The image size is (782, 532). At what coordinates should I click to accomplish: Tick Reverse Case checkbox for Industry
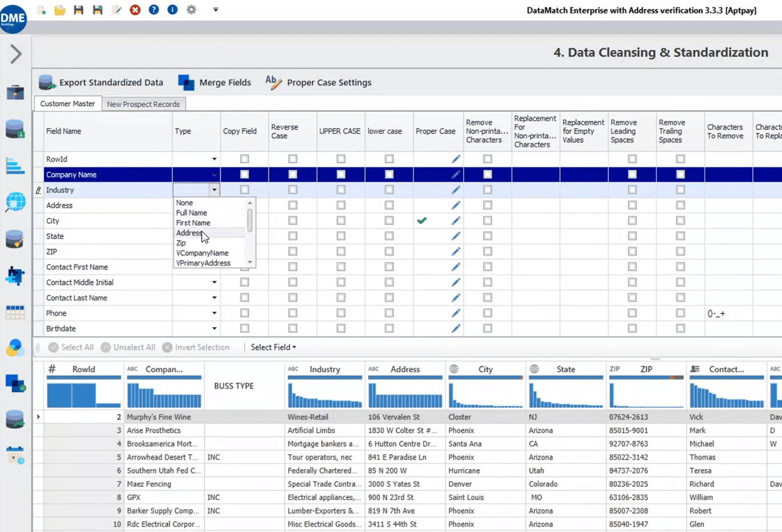tap(292, 190)
